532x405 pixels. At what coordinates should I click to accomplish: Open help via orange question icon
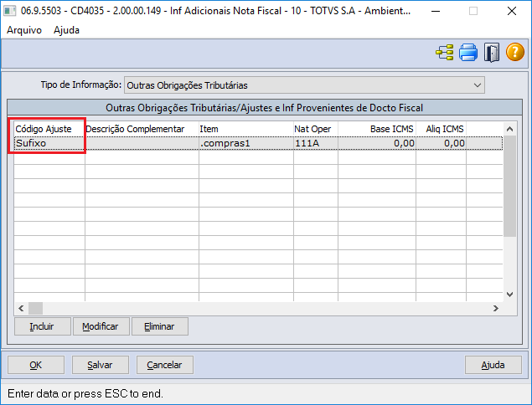515,52
